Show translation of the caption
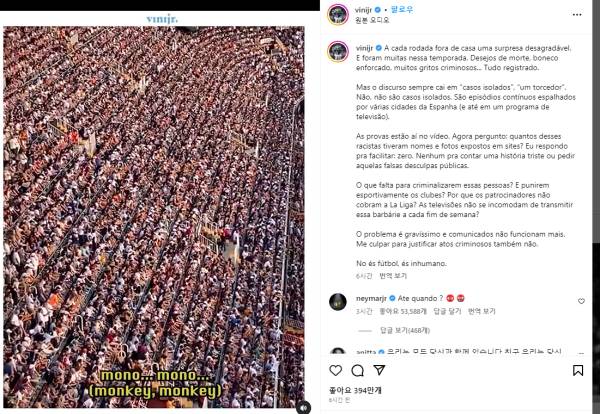Screen dimensions: 600x414 (393, 276)
